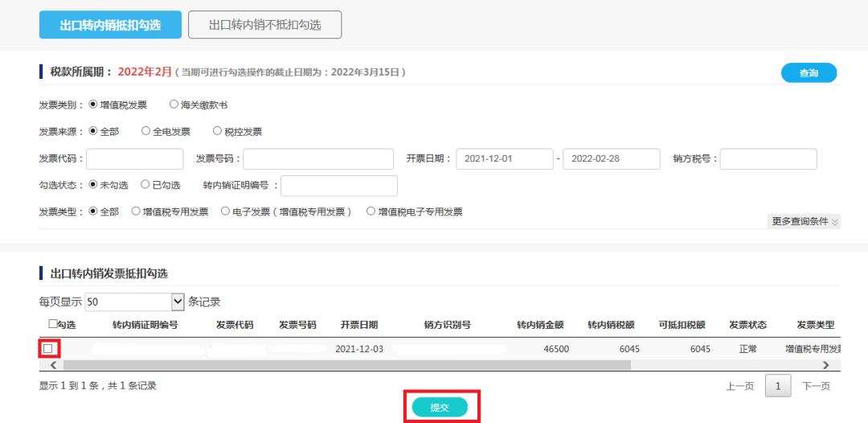Viewport: 868px width, 423px height.
Task: Click the 查询 search button
Action: (809, 73)
